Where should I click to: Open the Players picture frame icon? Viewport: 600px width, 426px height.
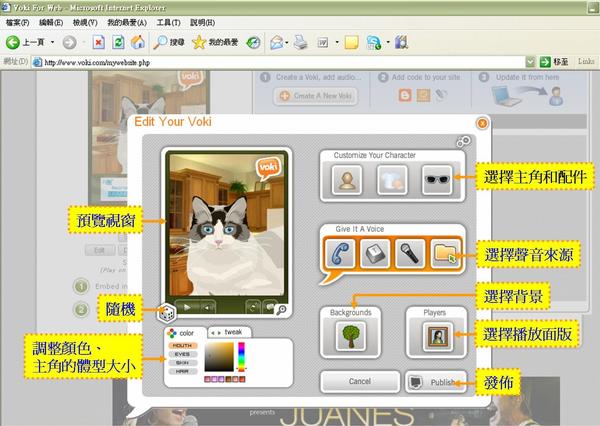click(438, 336)
